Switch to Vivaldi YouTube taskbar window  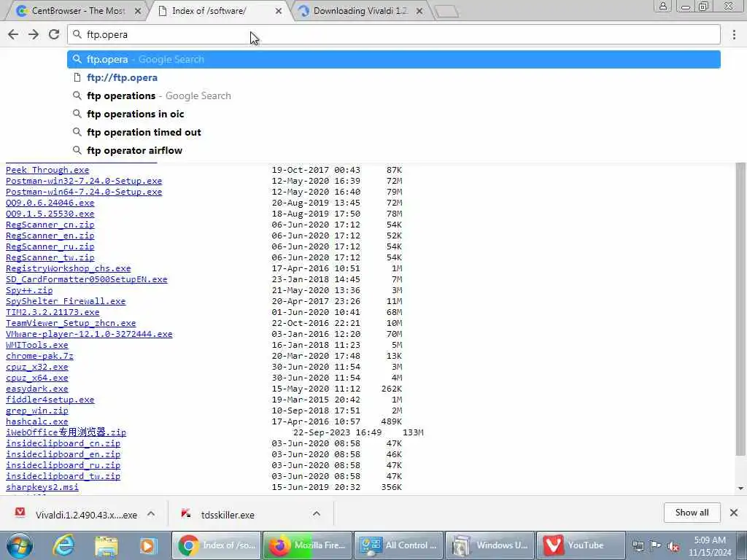click(x=581, y=545)
